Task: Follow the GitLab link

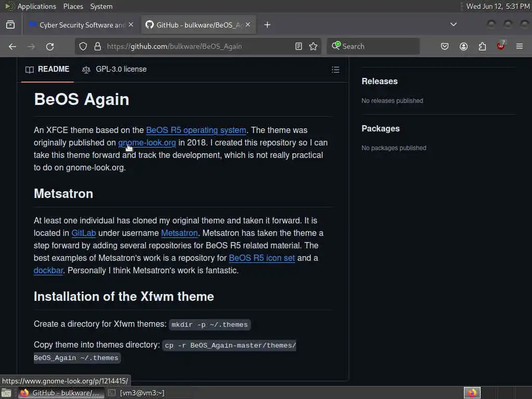Action: pos(84,233)
